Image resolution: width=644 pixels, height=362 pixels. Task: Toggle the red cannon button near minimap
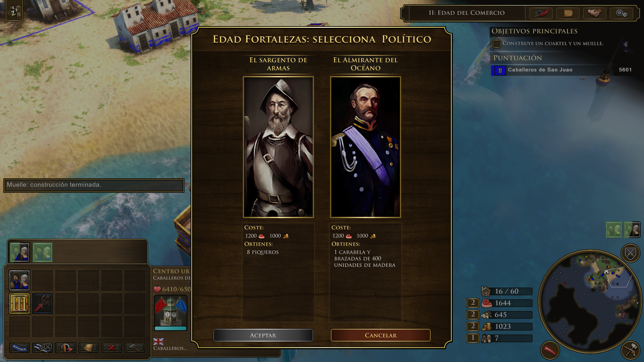550,350
